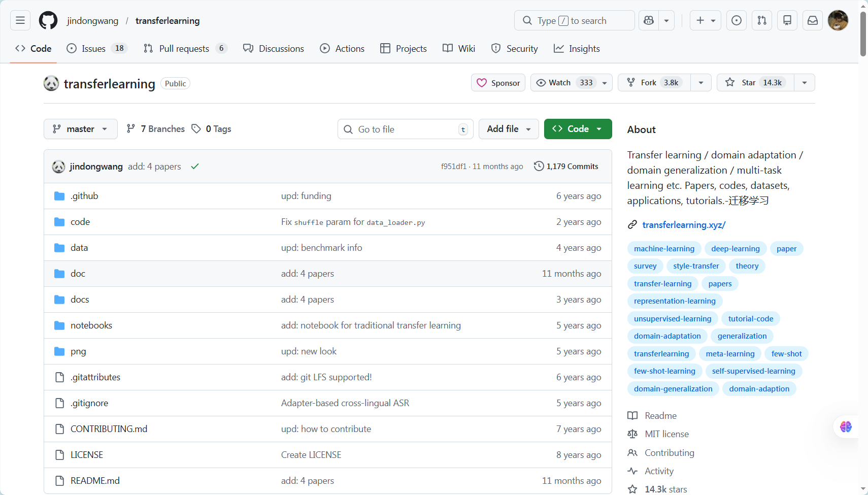Click the Type / to search box
The height and width of the screenshot is (495, 868).
click(574, 20)
